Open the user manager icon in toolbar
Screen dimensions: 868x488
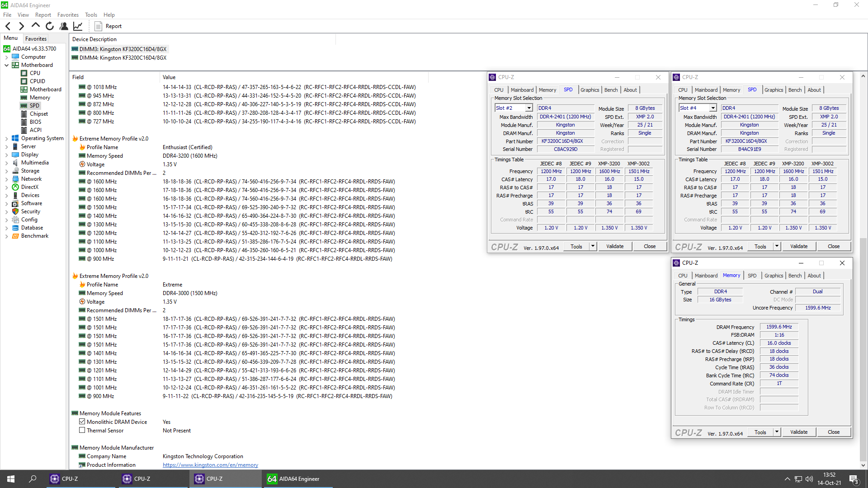[64, 26]
